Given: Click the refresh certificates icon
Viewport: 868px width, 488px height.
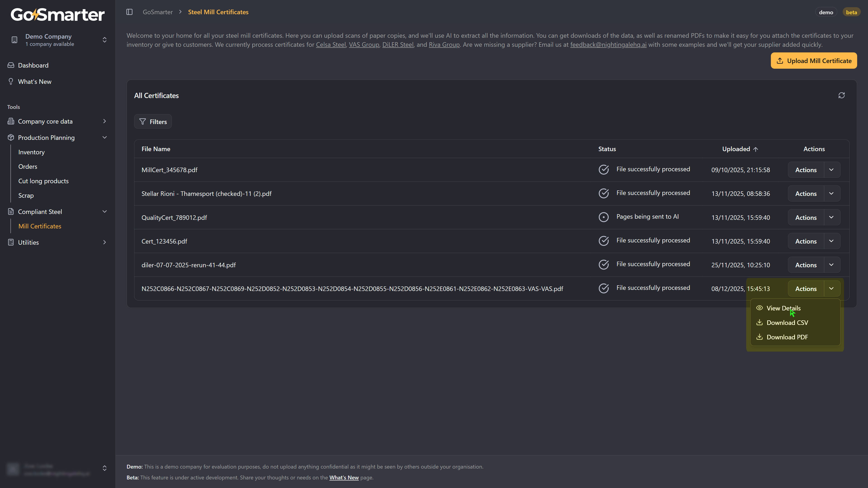Looking at the screenshot, I should (841, 95).
